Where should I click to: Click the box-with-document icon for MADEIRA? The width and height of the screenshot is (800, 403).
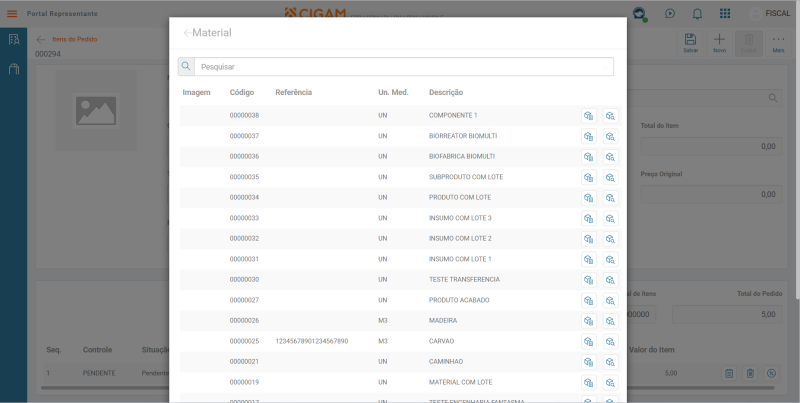(589, 321)
